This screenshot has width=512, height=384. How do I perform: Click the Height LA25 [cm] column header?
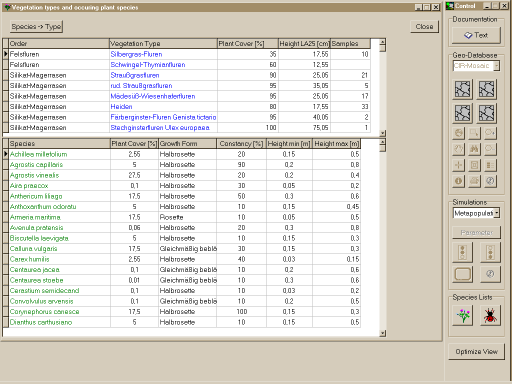click(x=304, y=44)
